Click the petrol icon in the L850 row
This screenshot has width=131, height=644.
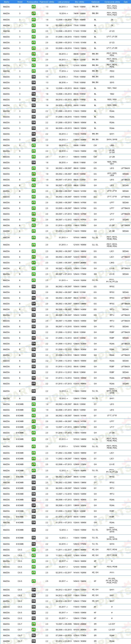coord(34,145)
